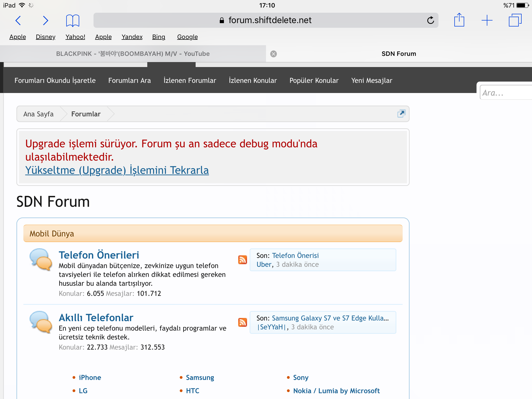
Task: Click Yükseltme (Upgrade) İşlemini Tekrarla link
Action: click(117, 170)
